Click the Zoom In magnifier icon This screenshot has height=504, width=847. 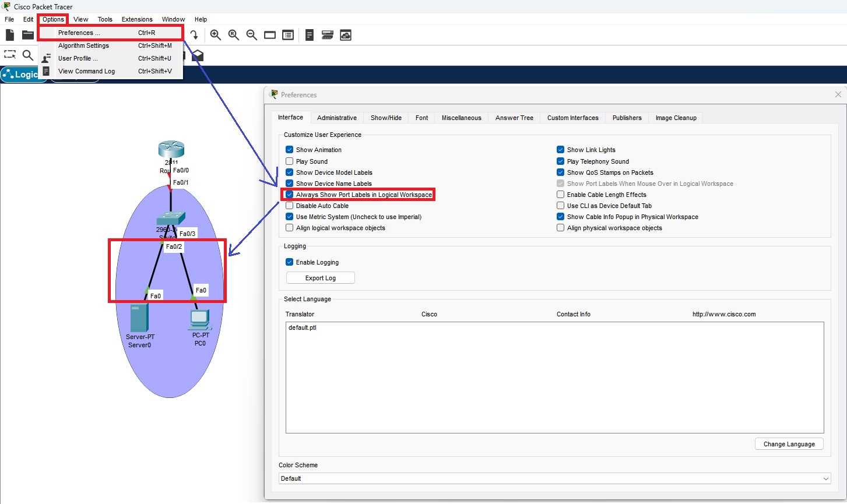216,35
